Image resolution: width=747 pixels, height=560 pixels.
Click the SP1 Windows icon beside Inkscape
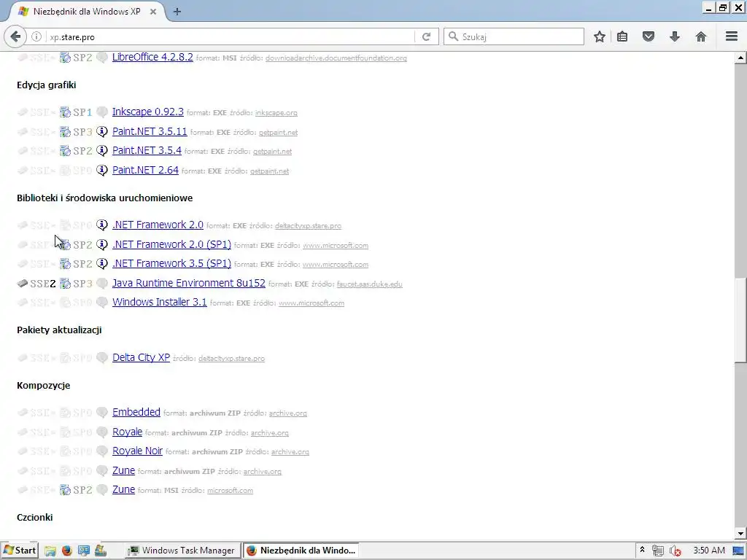coord(65,112)
